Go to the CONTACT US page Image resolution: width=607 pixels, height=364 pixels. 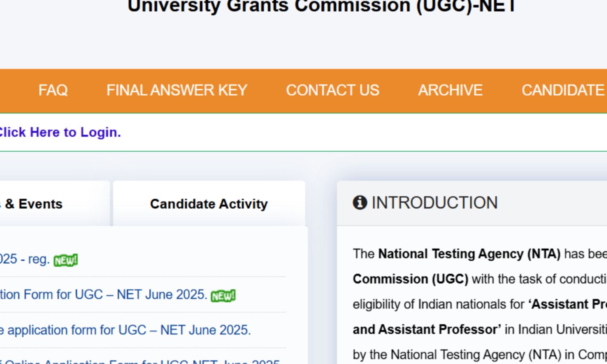pyautogui.click(x=332, y=90)
